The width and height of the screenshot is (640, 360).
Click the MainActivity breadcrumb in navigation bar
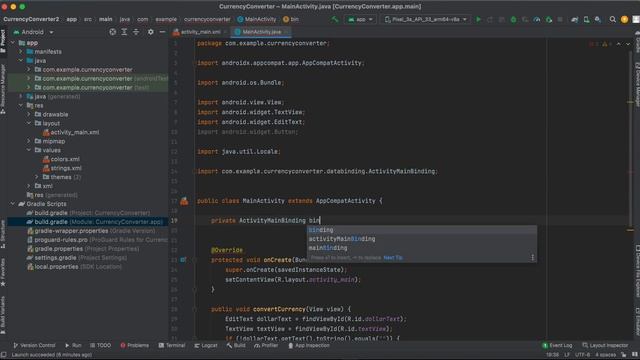(x=257, y=19)
